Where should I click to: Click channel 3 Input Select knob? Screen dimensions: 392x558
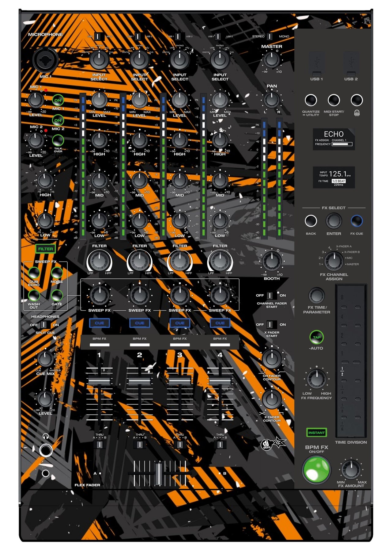(180, 59)
